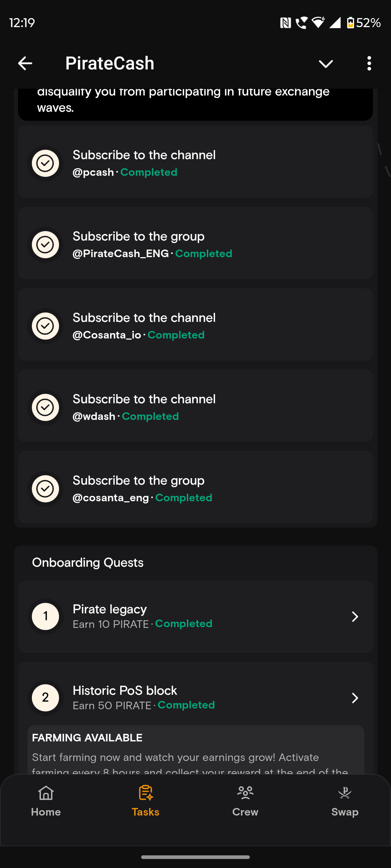Tap the checkmark for @pcash subscription
Image resolution: width=391 pixels, height=868 pixels.
click(x=46, y=163)
